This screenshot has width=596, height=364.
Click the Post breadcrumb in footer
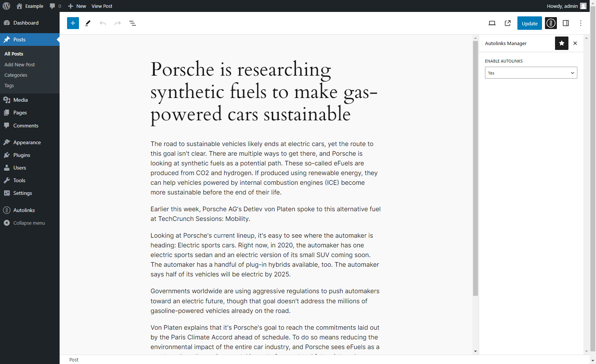click(x=74, y=360)
